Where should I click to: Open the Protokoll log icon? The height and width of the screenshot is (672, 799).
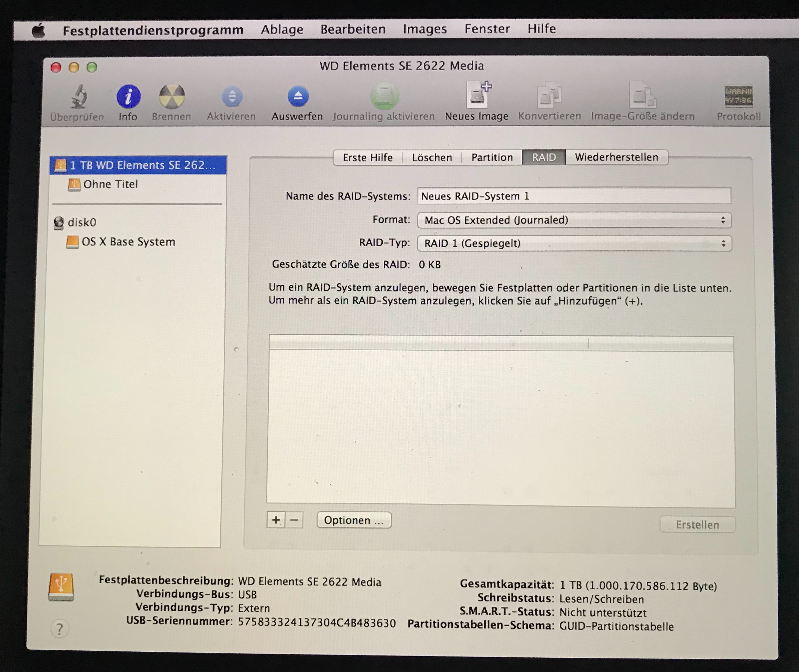738,96
